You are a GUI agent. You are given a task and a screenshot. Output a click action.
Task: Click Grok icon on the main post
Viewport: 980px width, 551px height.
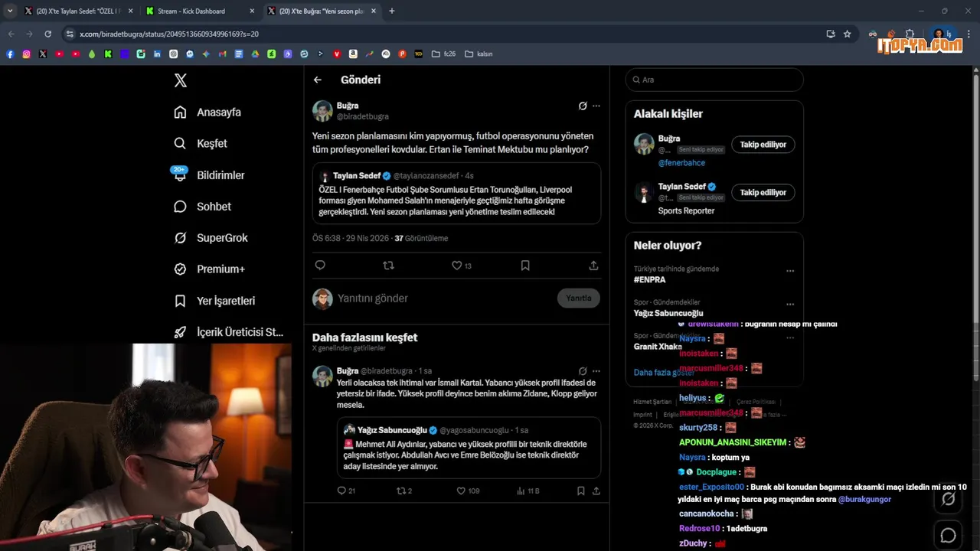[x=583, y=106]
